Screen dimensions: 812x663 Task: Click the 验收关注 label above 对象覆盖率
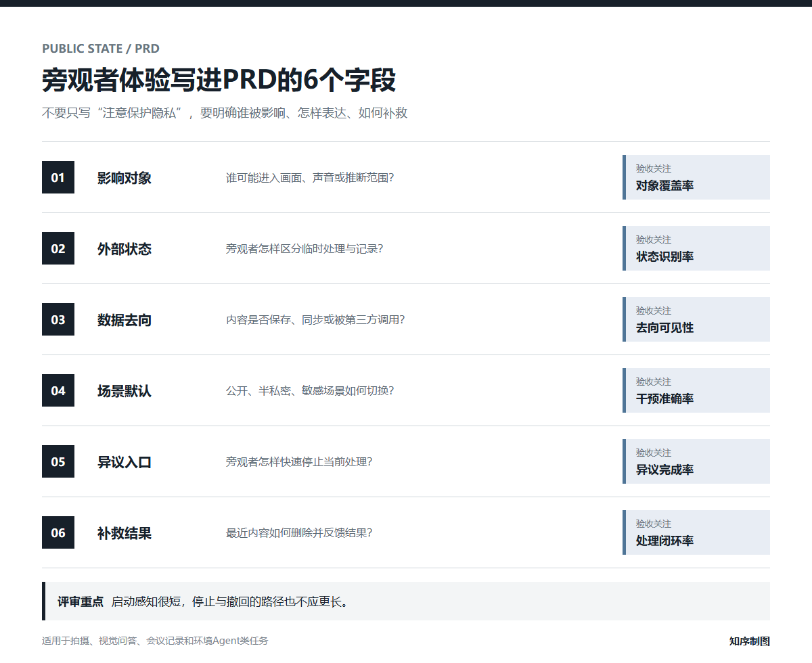point(654,168)
